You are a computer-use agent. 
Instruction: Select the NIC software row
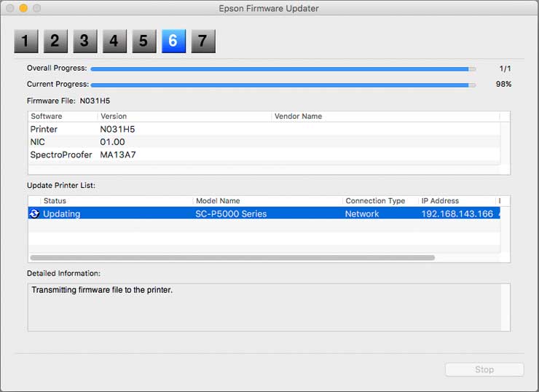pyautogui.click(x=264, y=142)
